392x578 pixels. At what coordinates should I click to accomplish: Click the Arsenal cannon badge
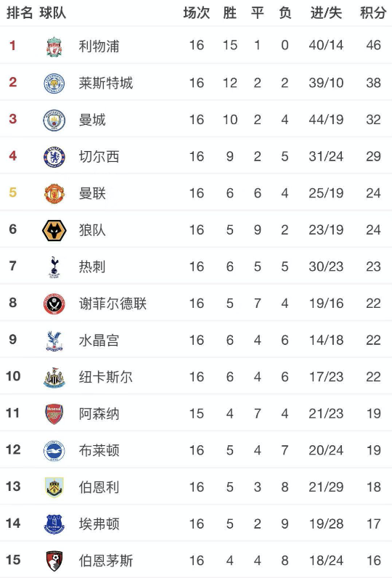(54, 414)
